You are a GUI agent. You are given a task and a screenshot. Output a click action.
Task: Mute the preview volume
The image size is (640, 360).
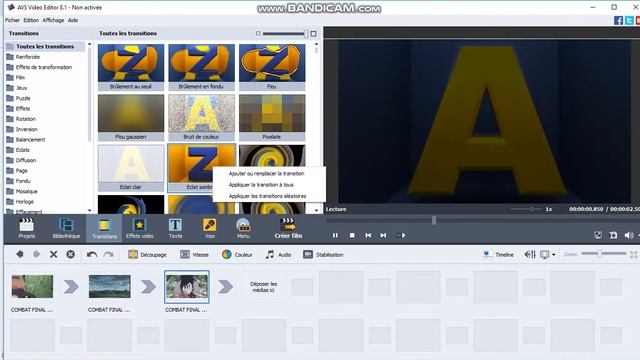[x=629, y=235]
